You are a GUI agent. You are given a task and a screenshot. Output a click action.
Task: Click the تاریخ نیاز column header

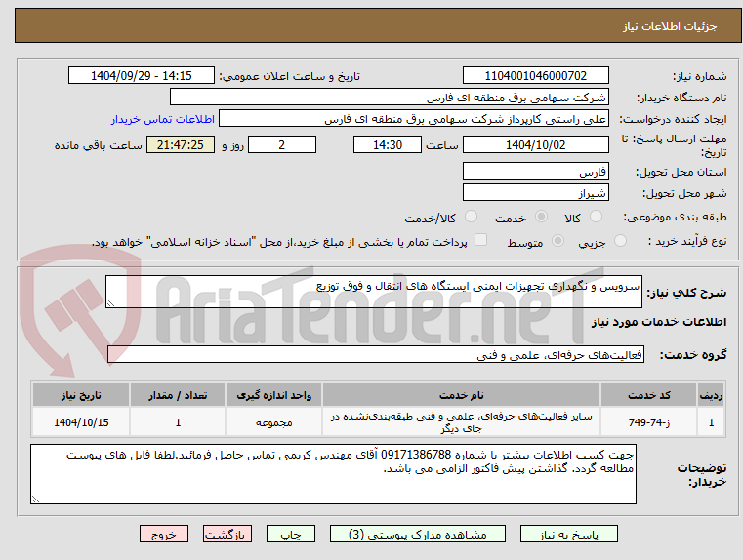coord(81,395)
